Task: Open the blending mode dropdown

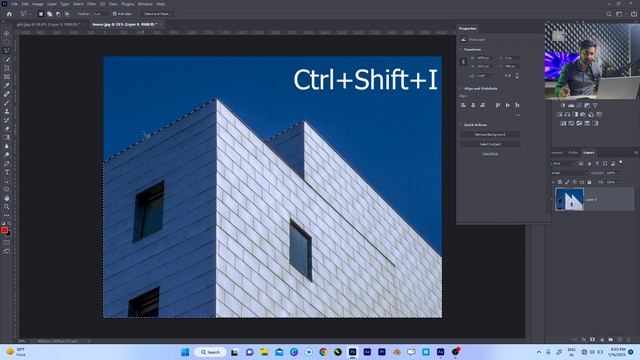Action: point(569,173)
